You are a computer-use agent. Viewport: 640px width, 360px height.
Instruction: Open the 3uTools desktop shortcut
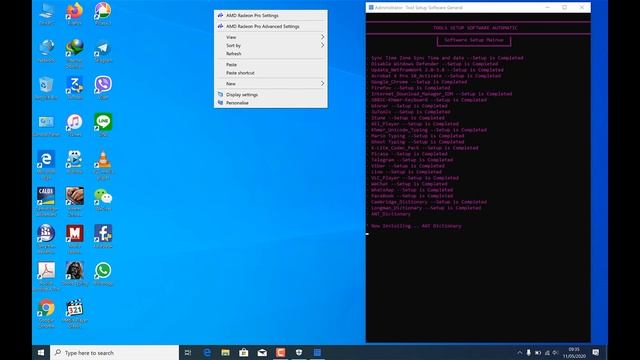coord(74,88)
